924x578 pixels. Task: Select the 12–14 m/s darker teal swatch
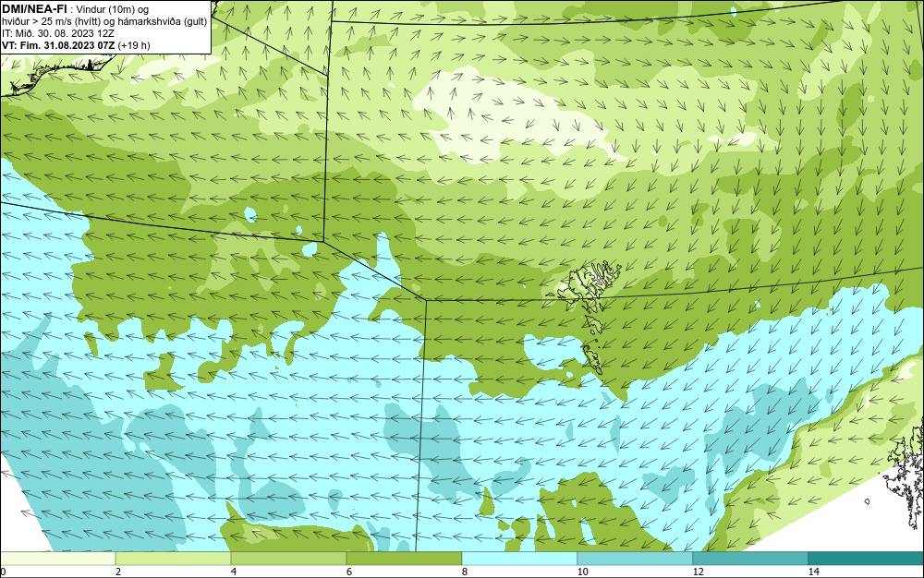pyautogui.click(x=750, y=558)
